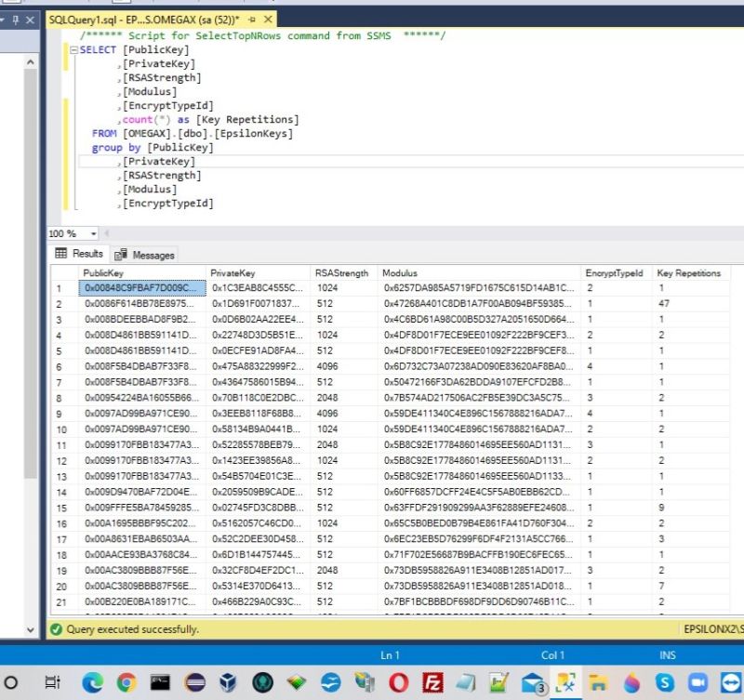Click the Key Repetitions column header
This screenshot has height=700, width=744.
(x=690, y=273)
